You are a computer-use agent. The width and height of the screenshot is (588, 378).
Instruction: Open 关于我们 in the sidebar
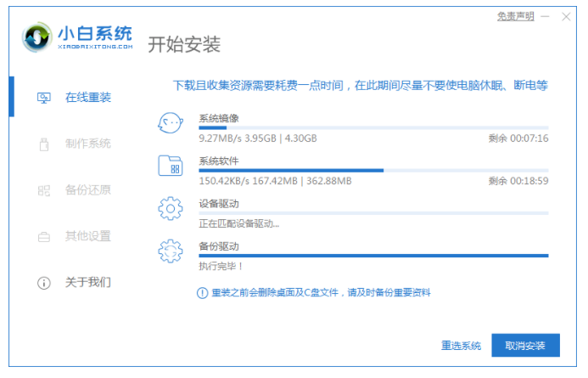coord(88,282)
